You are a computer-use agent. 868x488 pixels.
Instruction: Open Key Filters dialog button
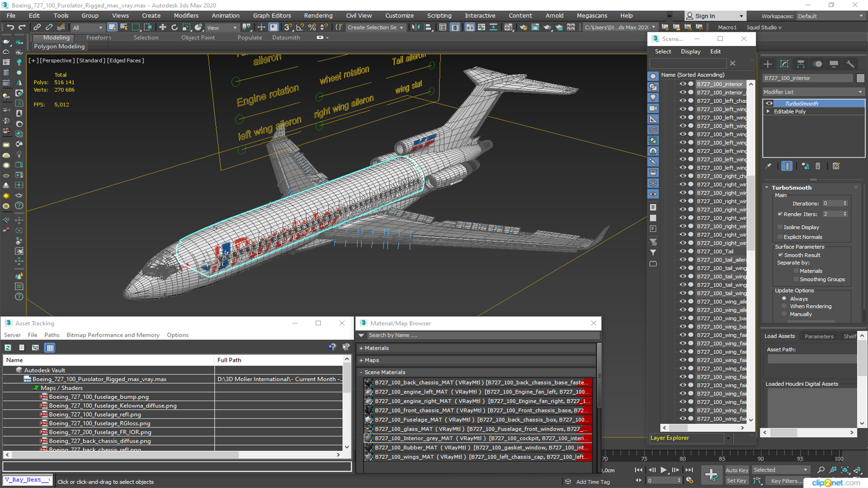[786, 481]
